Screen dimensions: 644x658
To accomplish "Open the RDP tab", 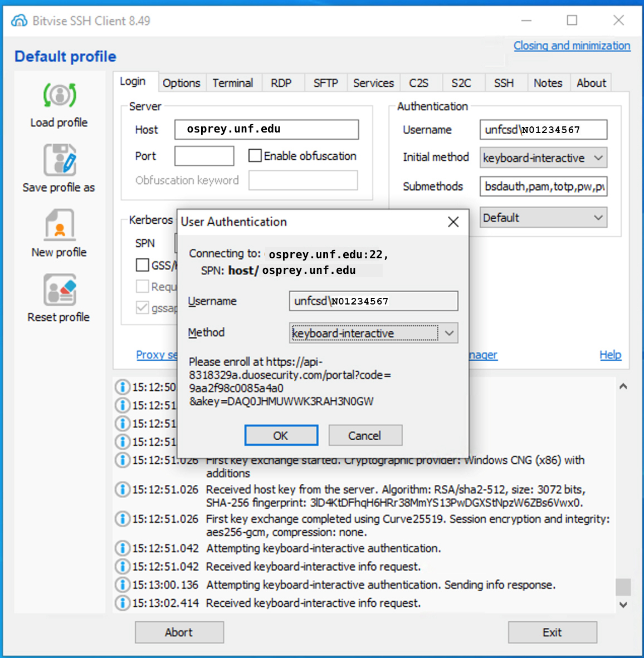I will 281,83.
